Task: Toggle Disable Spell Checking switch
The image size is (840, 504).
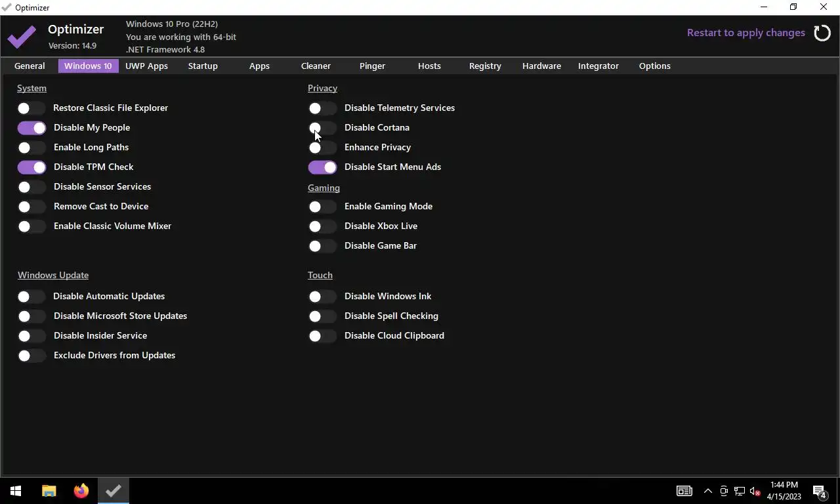Action: pos(322,316)
